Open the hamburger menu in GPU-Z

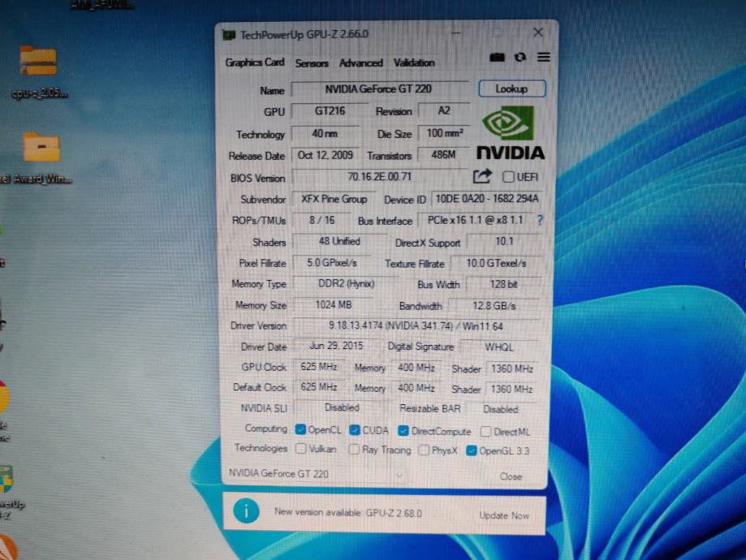click(x=543, y=57)
